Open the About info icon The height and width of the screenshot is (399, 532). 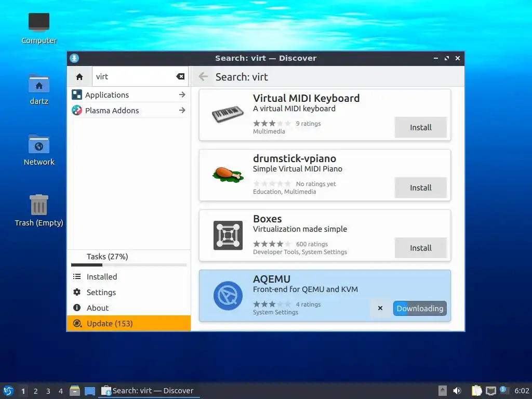point(77,308)
